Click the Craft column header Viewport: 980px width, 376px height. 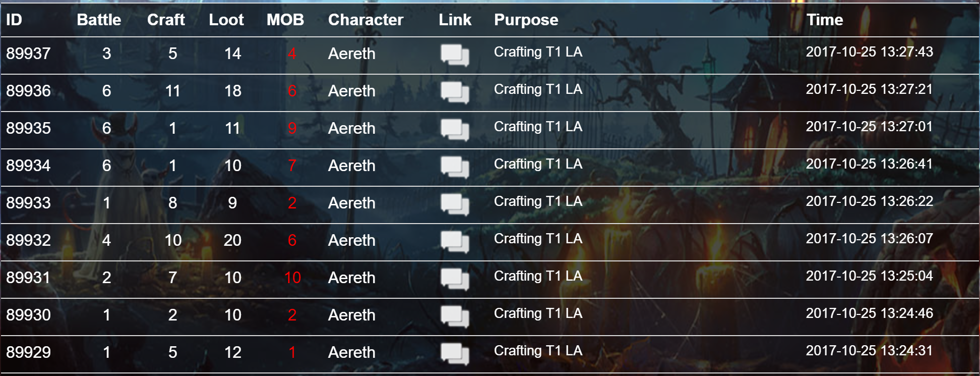tap(166, 20)
